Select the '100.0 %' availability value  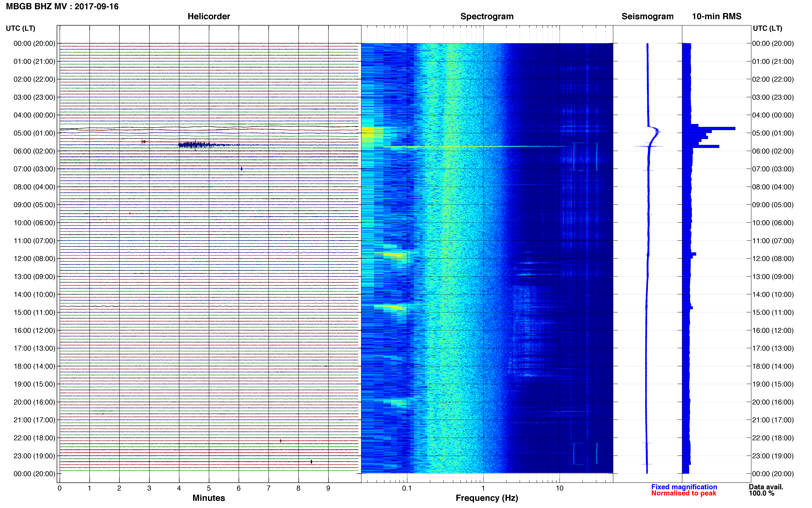pyautogui.click(x=762, y=493)
